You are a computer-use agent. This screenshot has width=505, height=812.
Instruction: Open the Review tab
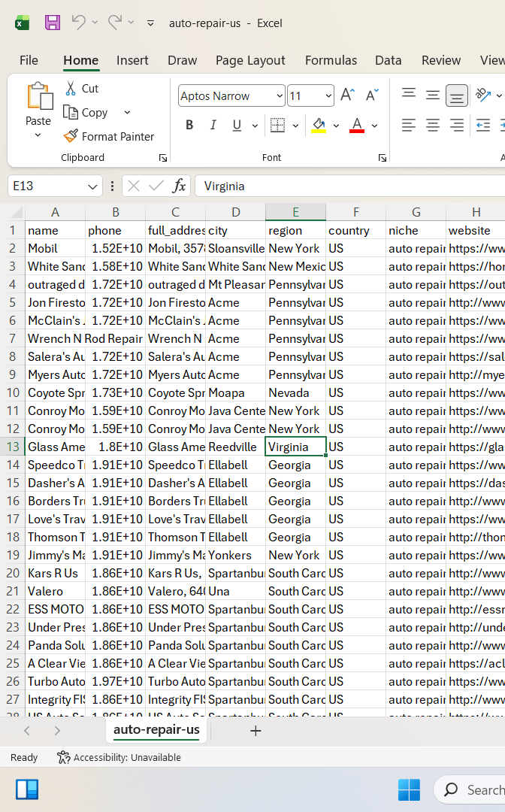[x=441, y=61]
